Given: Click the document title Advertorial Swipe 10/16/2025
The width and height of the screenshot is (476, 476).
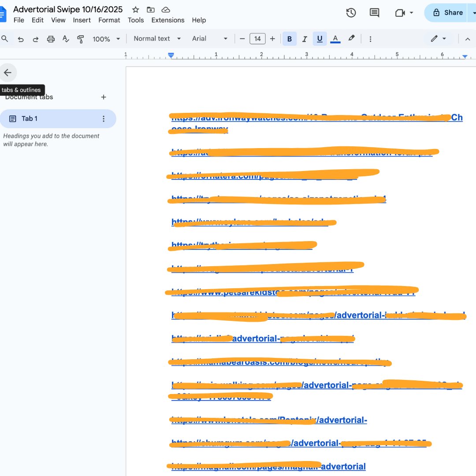Looking at the screenshot, I should (68, 9).
